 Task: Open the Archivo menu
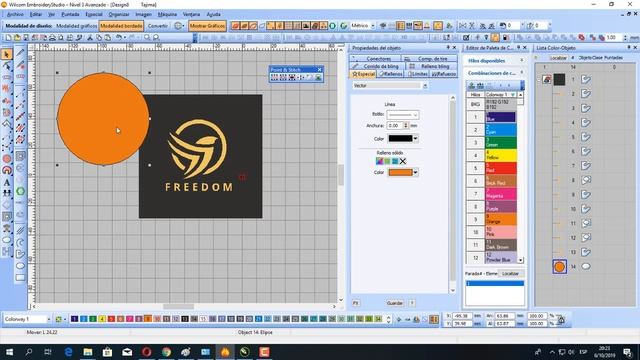coord(15,14)
